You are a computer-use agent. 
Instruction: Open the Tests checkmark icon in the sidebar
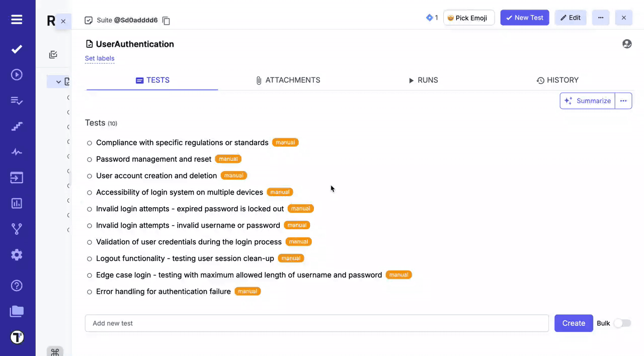[17, 49]
